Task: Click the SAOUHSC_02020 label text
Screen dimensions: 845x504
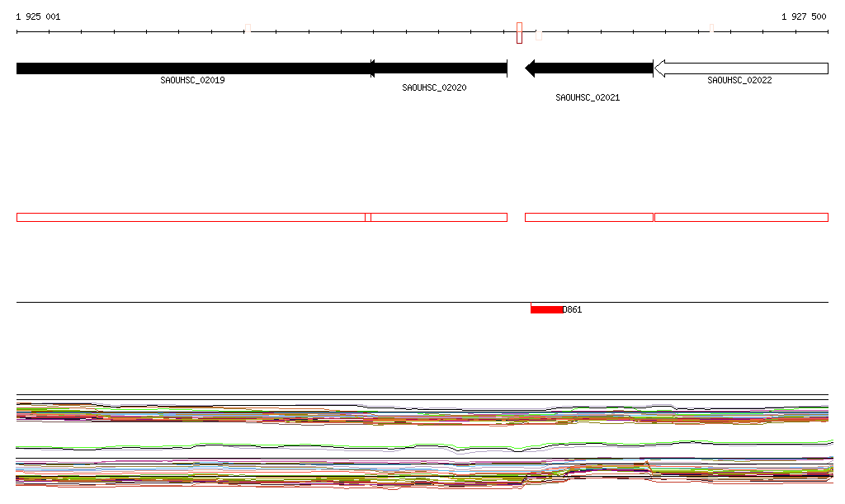Action: (434, 87)
